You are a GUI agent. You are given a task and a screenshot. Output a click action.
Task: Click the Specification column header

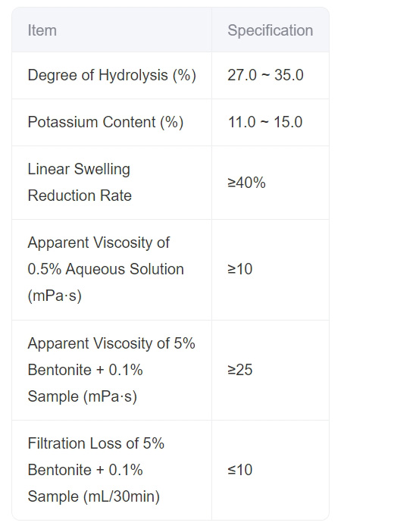270,30
